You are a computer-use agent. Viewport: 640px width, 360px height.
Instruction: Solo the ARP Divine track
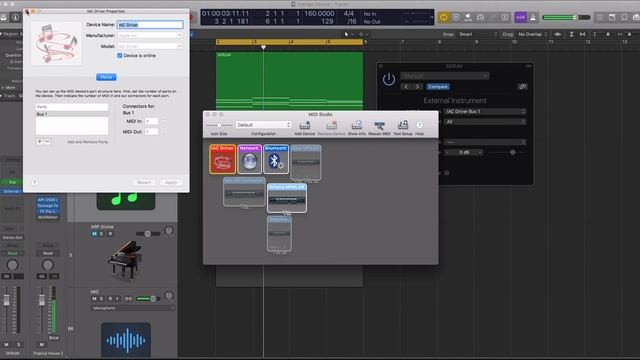pos(102,234)
